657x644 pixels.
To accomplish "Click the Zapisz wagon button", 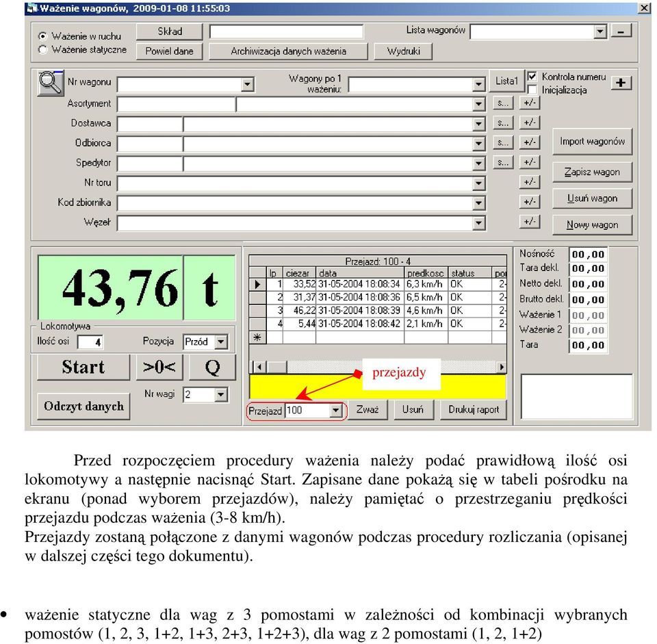I will 592,172.
